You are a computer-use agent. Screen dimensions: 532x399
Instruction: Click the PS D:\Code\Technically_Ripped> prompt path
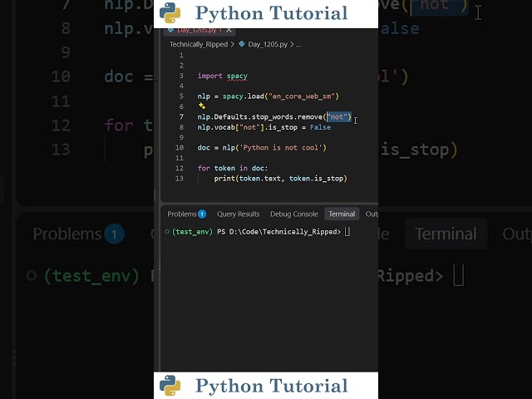pos(278,232)
